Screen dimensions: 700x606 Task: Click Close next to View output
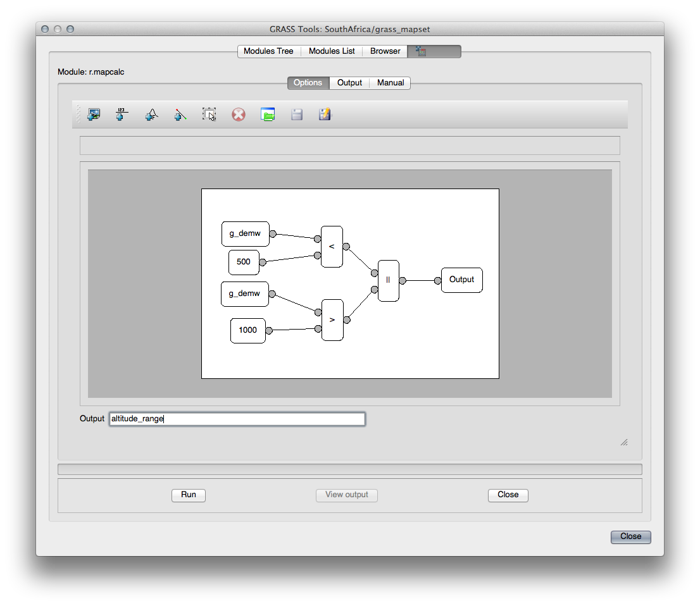click(x=508, y=495)
